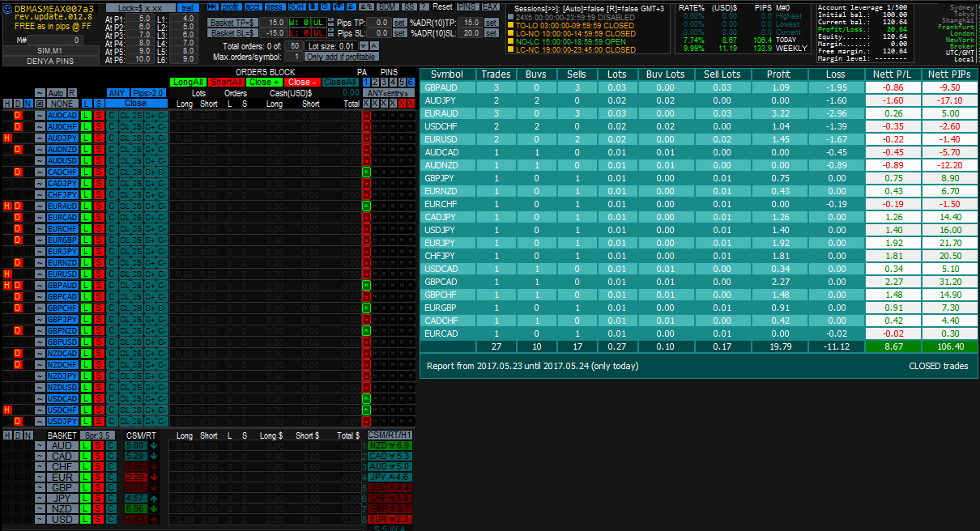Click the crossed box icon beside NONE
This screenshot has height=531, width=980.
point(40,104)
